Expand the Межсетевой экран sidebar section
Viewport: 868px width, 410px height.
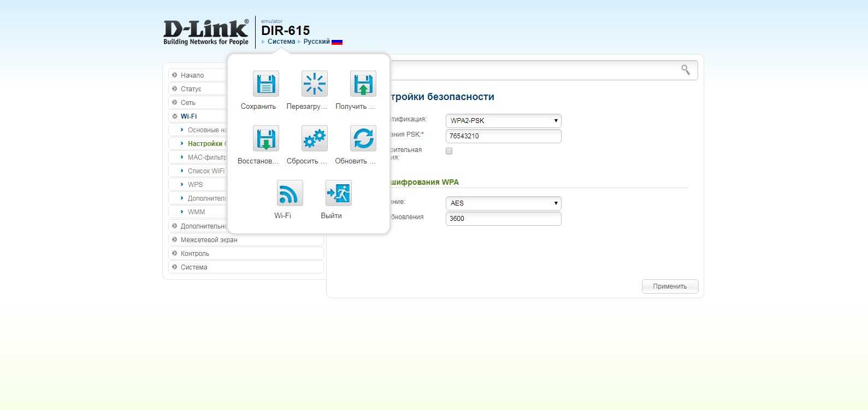[209, 240]
